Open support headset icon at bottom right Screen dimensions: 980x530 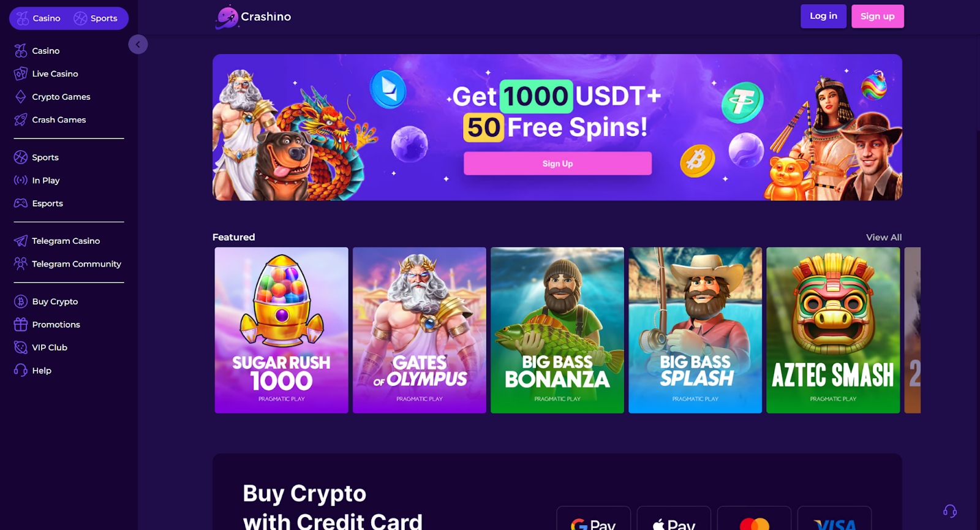pos(950,511)
